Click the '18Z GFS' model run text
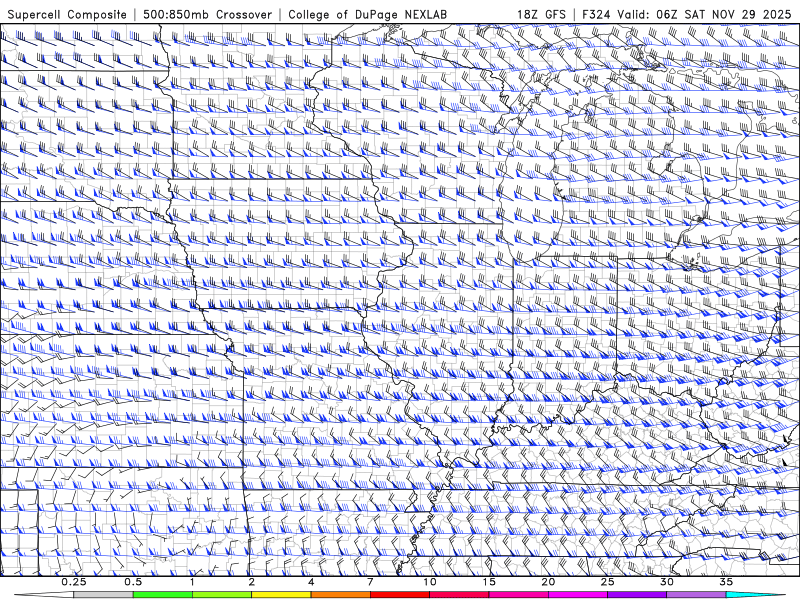Viewport: 800px width, 600px height. [x=541, y=14]
